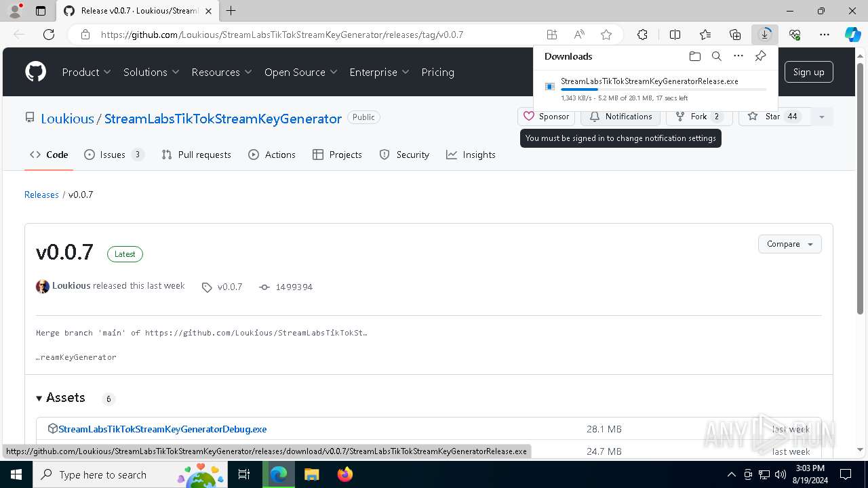This screenshot has height=488, width=868.
Task: Open downloads folder icon in Downloads panel
Action: click(694, 56)
